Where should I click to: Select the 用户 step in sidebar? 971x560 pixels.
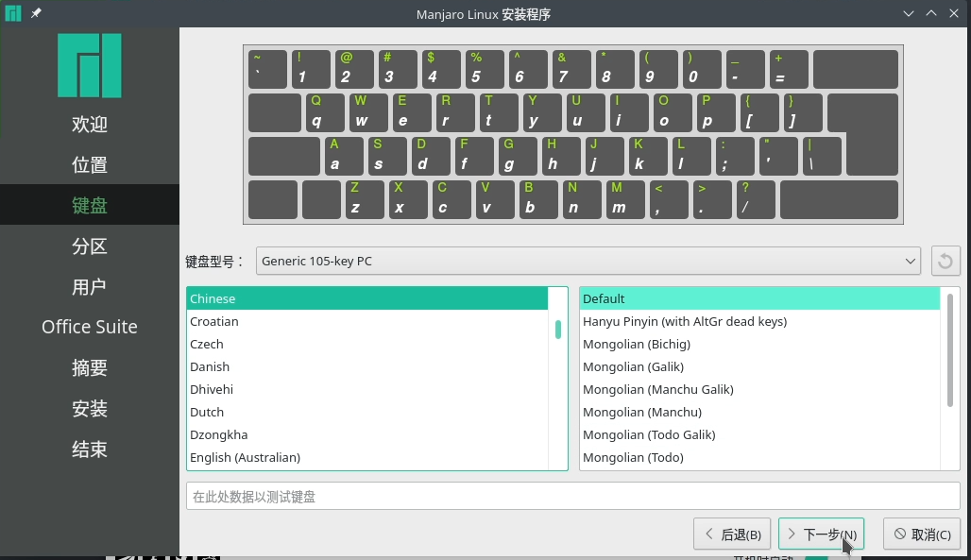pyautogui.click(x=90, y=287)
